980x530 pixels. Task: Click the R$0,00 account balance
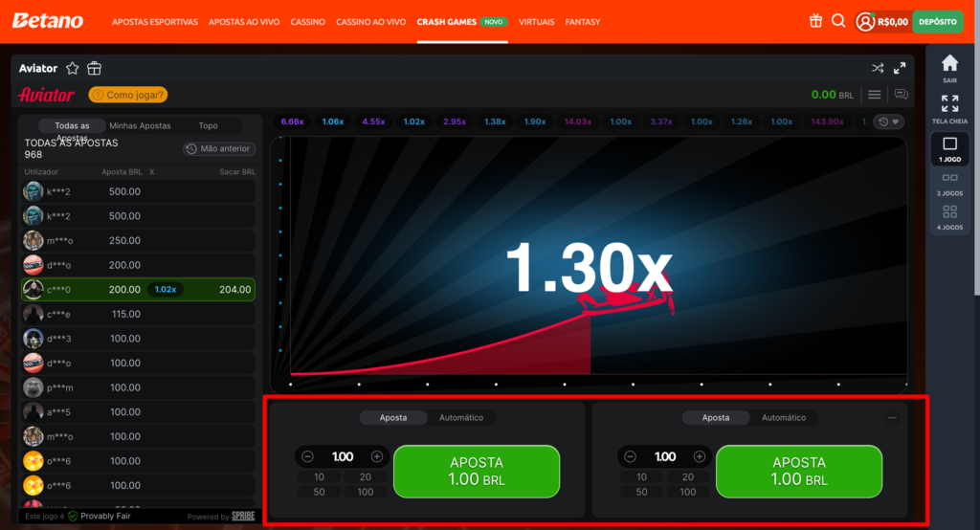click(893, 22)
